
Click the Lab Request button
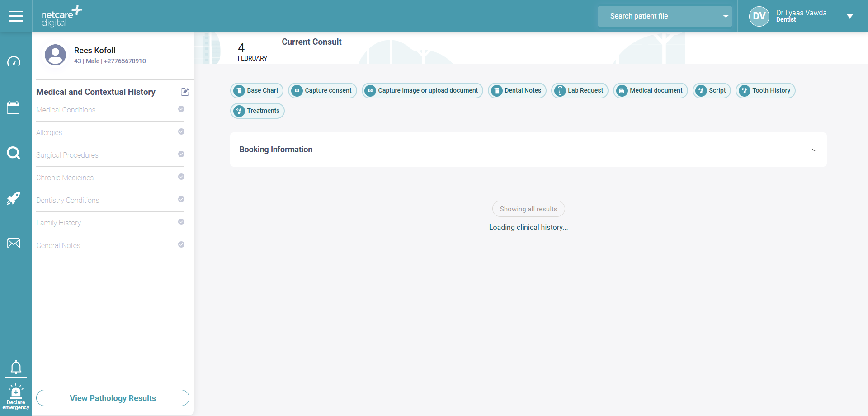point(580,90)
